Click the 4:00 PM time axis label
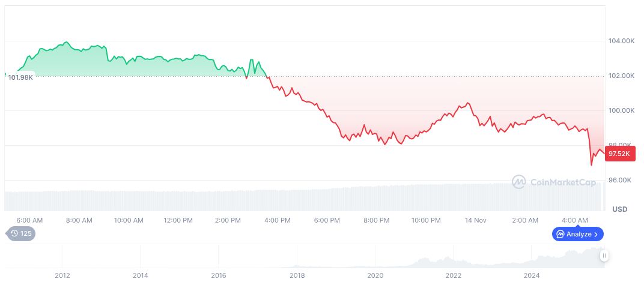This screenshot has width=644, height=282. click(278, 220)
